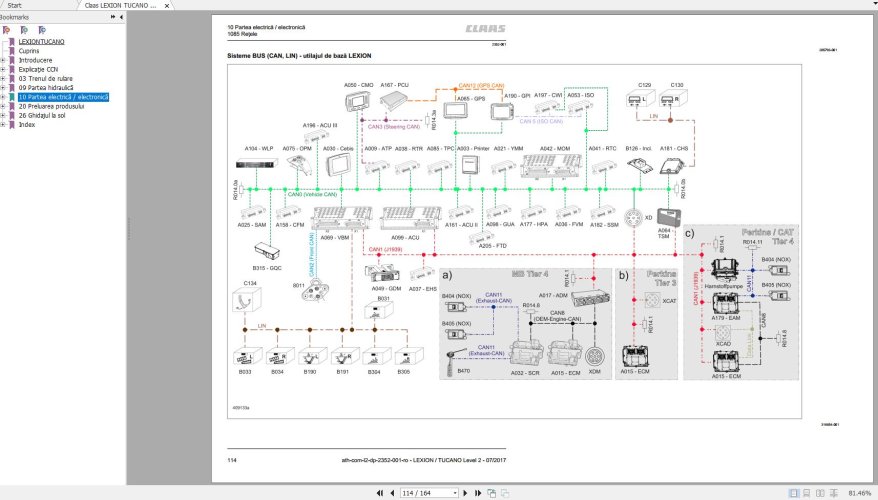Screen dimensions: 878x500
Task: Enable continuous facing view mode
Action: (834, 493)
